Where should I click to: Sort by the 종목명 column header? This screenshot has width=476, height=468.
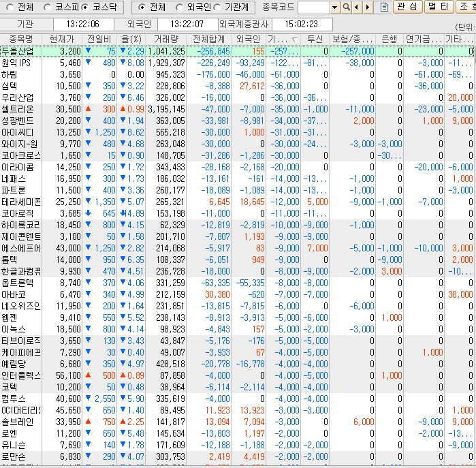click(x=20, y=40)
